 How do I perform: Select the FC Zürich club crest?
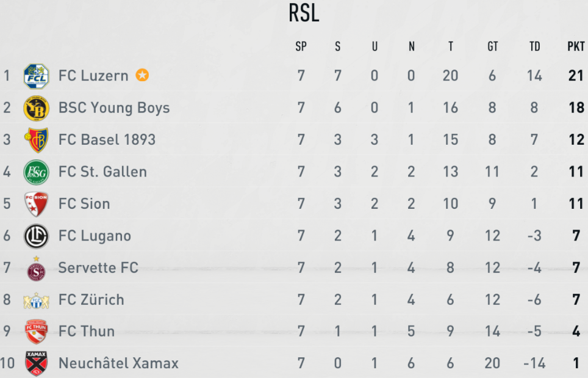36,300
